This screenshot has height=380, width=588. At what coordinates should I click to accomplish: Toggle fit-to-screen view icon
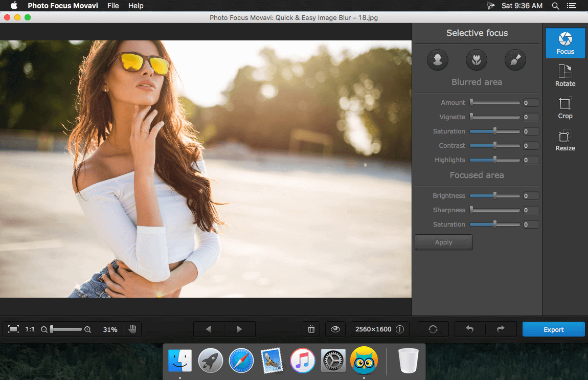[x=13, y=329]
